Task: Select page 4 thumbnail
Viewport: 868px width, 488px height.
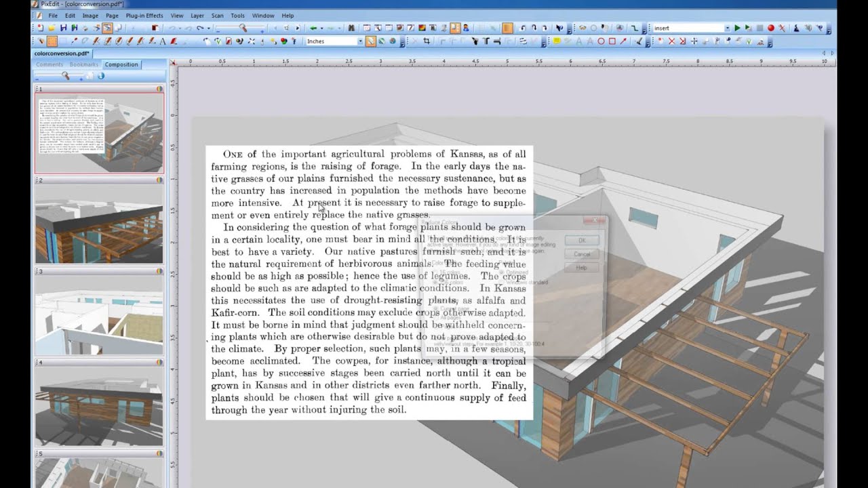Action: [99, 407]
